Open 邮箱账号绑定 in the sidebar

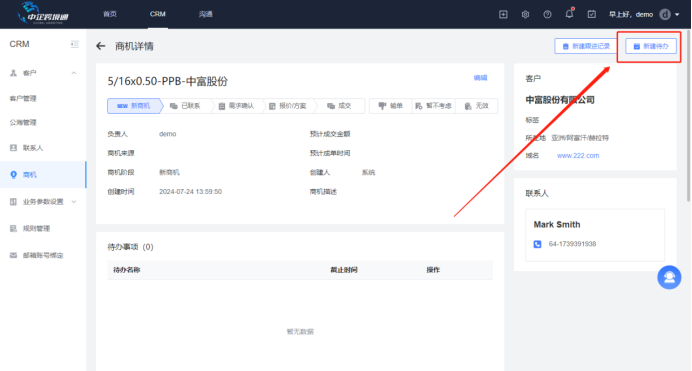43,255
